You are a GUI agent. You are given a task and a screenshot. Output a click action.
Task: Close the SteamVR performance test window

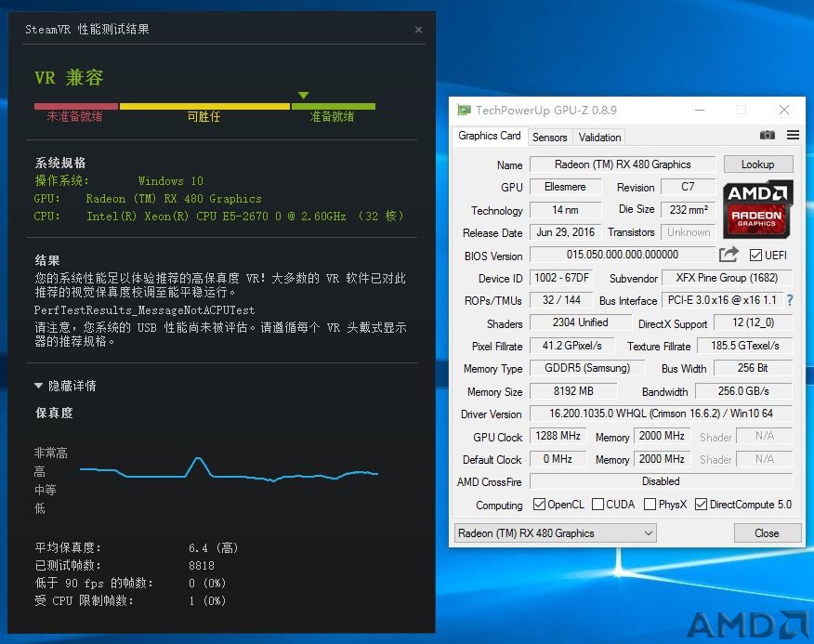[x=418, y=30]
